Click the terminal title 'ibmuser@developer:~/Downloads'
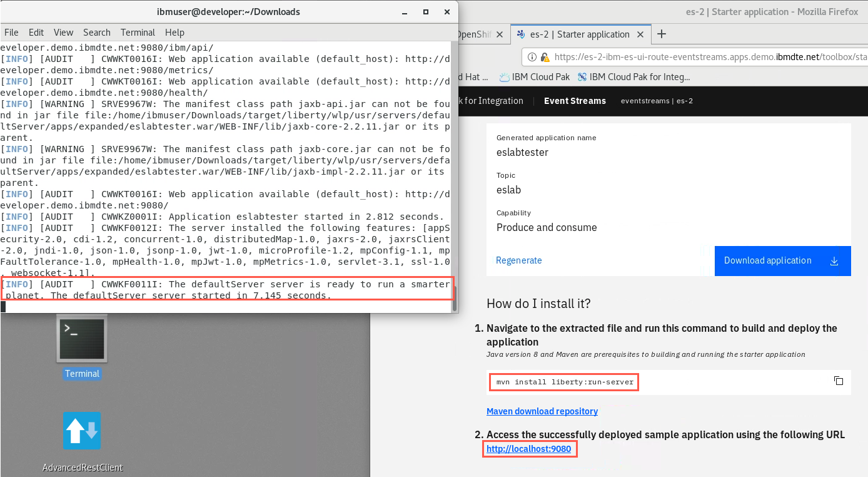Image resolution: width=868 pixels, height=477 pixels. click(228, 12)
